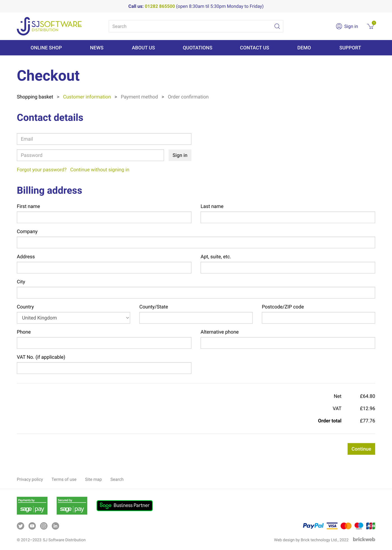392x550 pixels.
Task: Navigate to ONLINE SHOP
Action: point(46,48)
